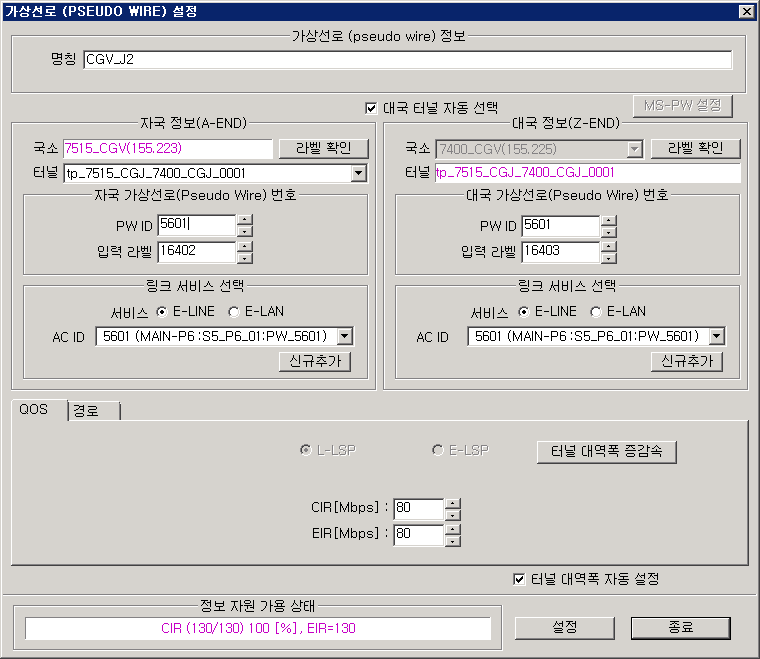Click A-END PW ID input field
The image size is (760, 659).
coord(197,225)
